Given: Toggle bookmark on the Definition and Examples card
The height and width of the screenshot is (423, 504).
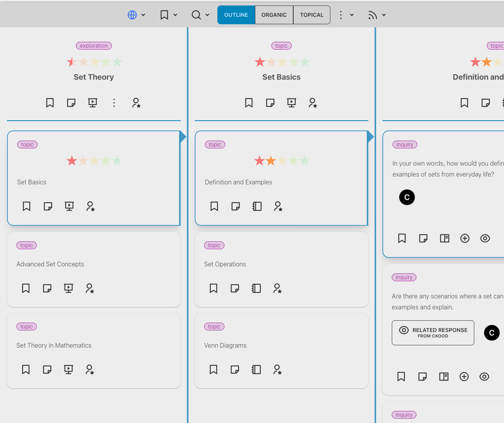Looking at the screenshot, I should [x=214, y=206].
